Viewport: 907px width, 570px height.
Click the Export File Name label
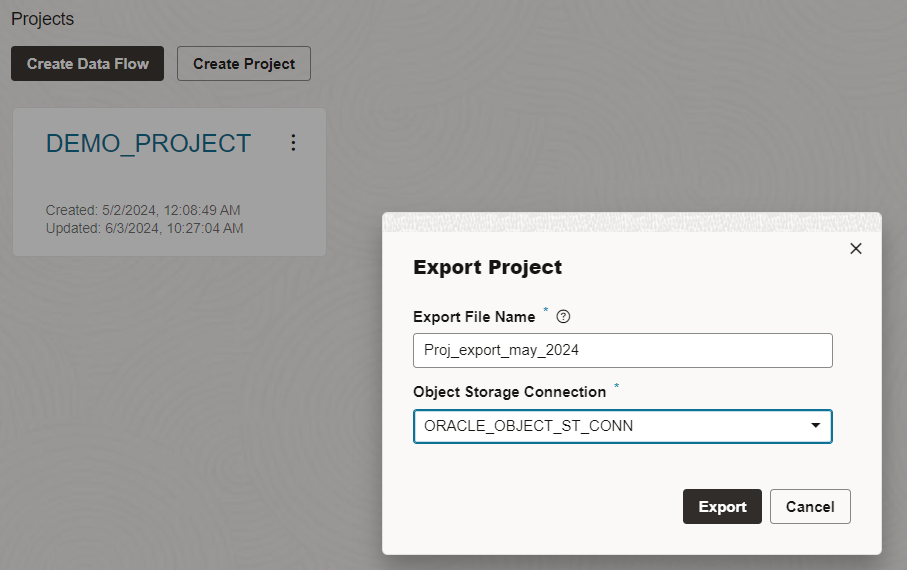click(473, 317)
